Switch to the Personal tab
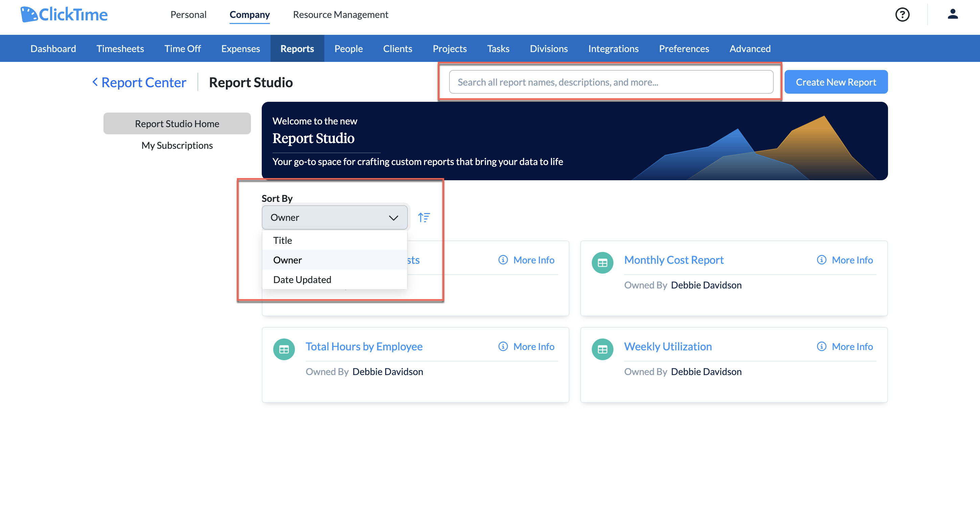 188,15
